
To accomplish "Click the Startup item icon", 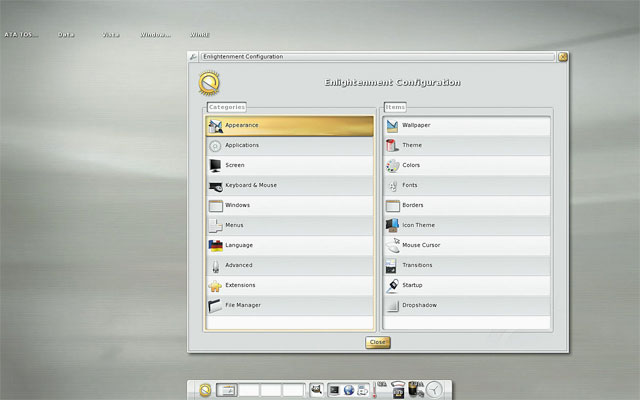I will point(392,286).
